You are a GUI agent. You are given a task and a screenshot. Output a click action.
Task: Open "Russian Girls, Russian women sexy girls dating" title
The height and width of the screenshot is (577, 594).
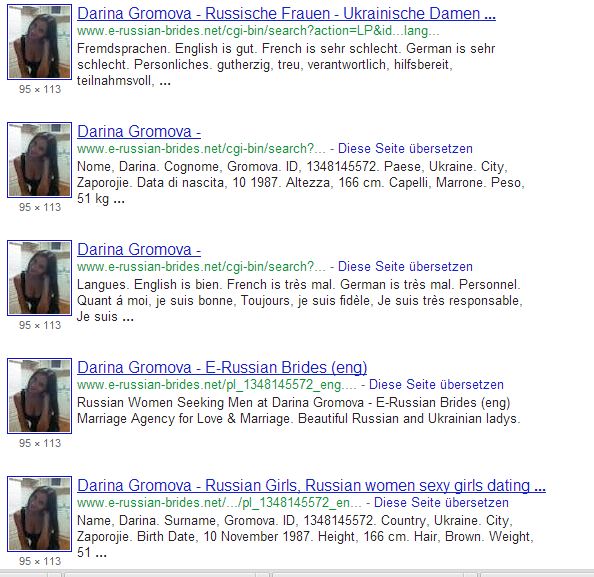[311, 485]
